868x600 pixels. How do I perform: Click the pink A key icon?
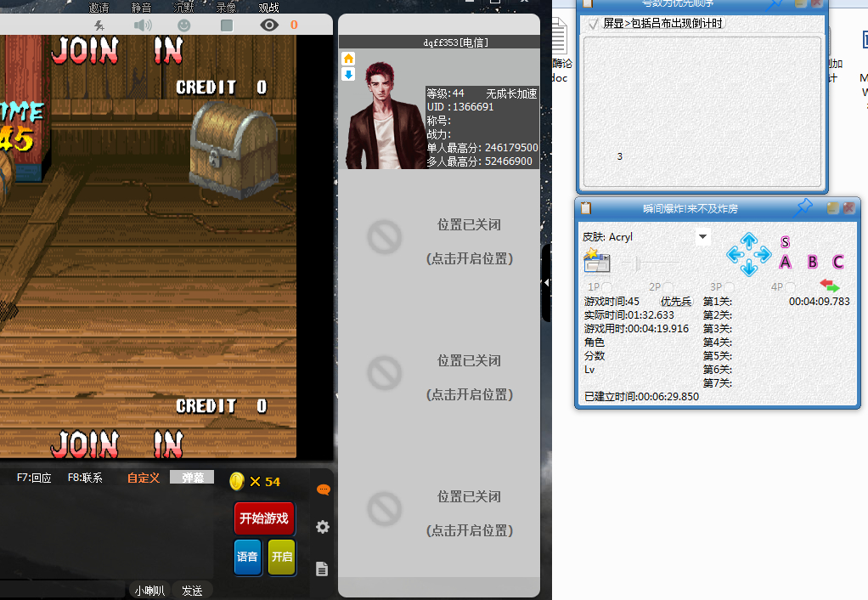coord(785,262)
